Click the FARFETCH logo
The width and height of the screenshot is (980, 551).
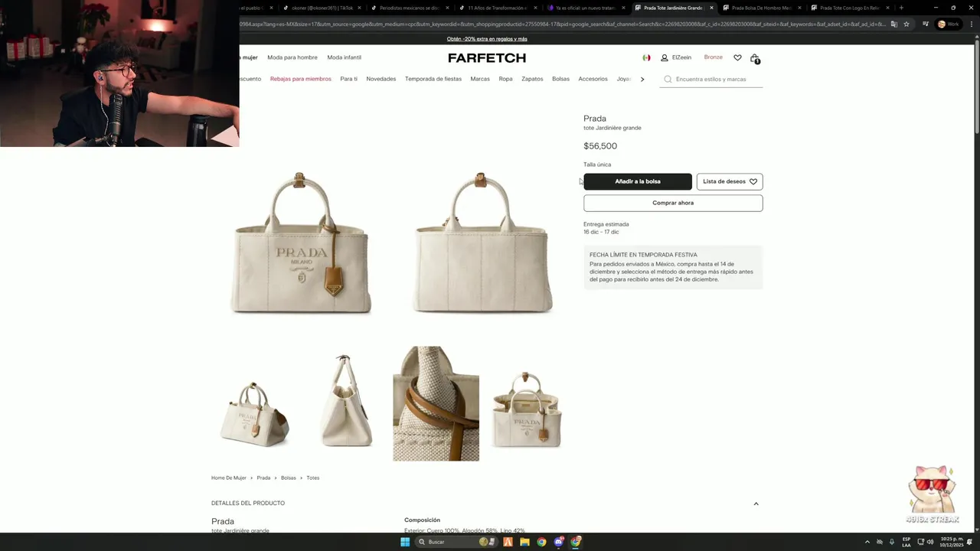487,58
